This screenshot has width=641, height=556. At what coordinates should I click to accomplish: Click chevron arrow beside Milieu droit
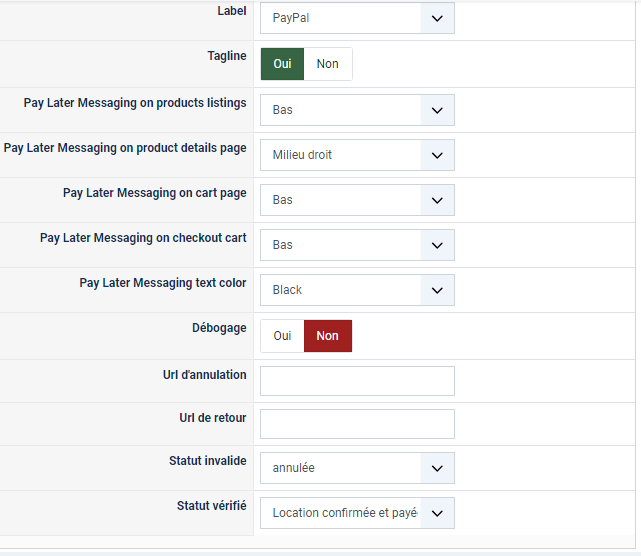(x=437, y=155)
